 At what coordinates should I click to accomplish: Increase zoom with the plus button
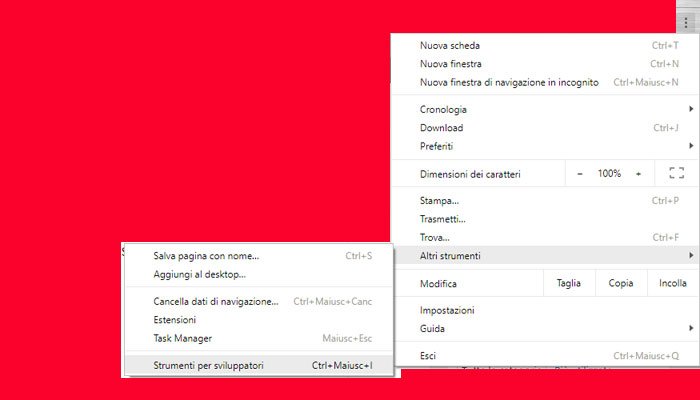coord(638,174)
